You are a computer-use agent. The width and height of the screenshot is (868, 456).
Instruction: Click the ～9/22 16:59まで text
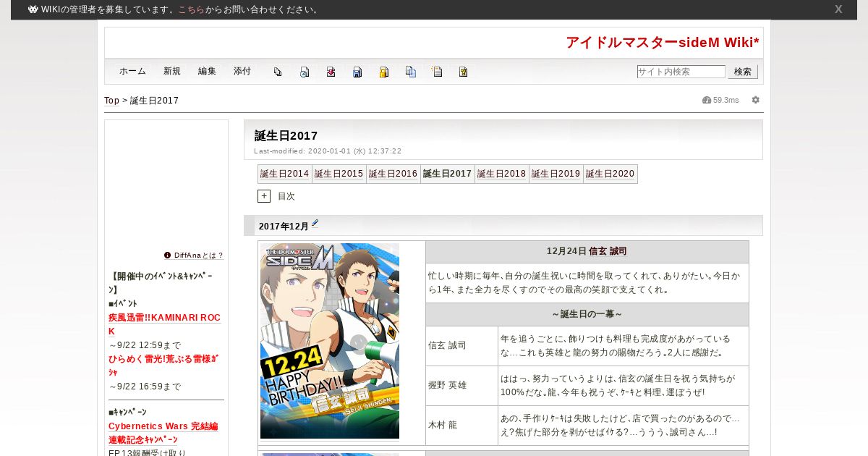click(x=145, y=387)
